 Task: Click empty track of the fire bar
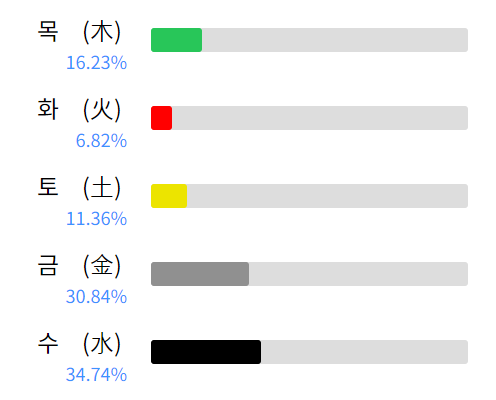[320, 118]
